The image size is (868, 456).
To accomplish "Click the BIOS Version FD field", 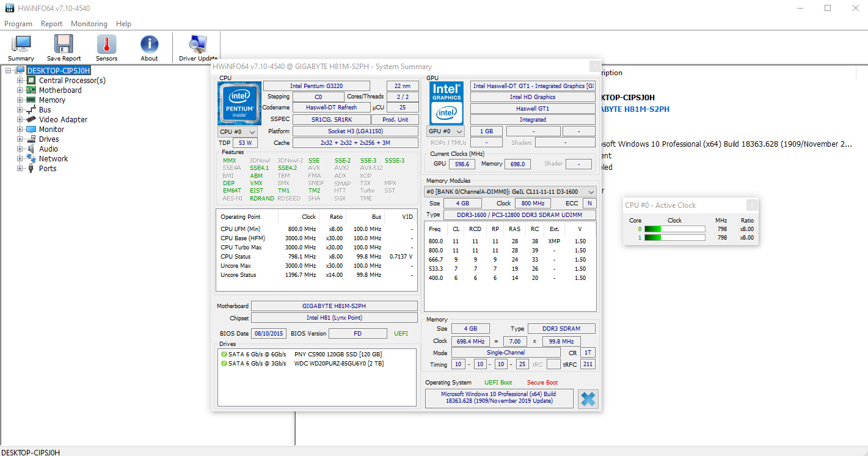I will [x=357, y=333].
